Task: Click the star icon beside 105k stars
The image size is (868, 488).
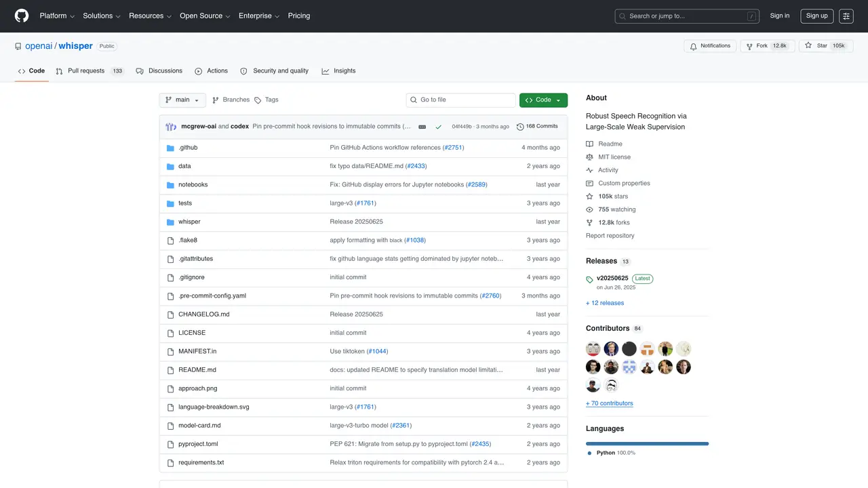Action: (590, 197)
